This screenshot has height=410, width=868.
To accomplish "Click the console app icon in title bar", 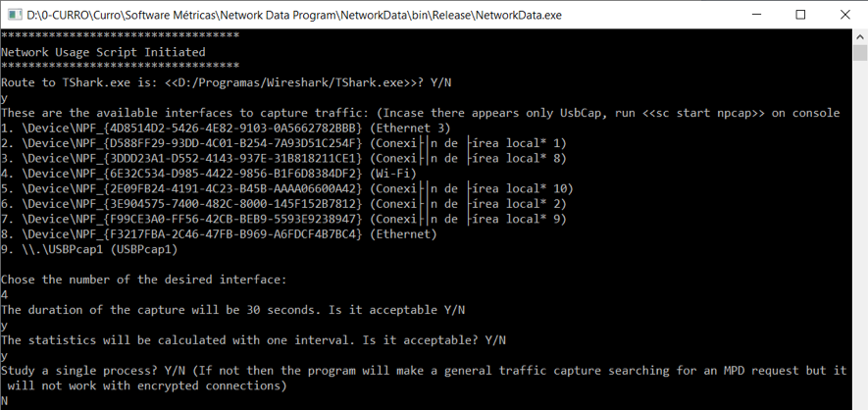I will (x=15, y=15).
